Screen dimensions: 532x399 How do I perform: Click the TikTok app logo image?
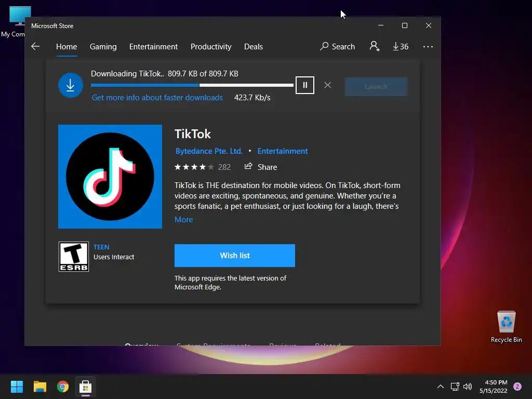pyautogui.click(x=110, y=177)
